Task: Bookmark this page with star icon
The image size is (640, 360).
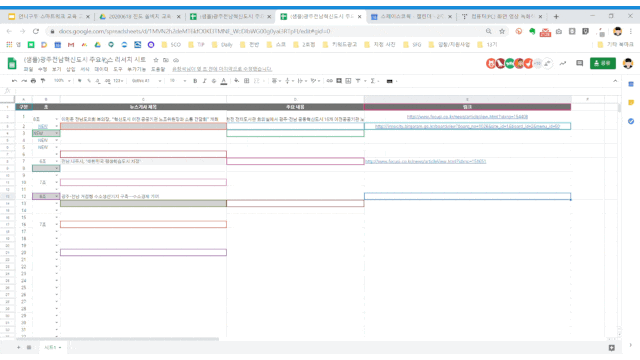Action: click(502, 31)
